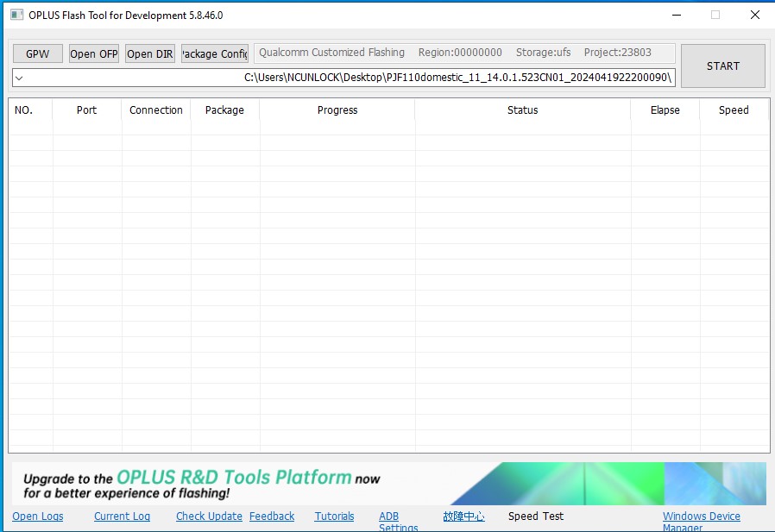
Task: Select the Port column header
Action: tap(86, 110)
